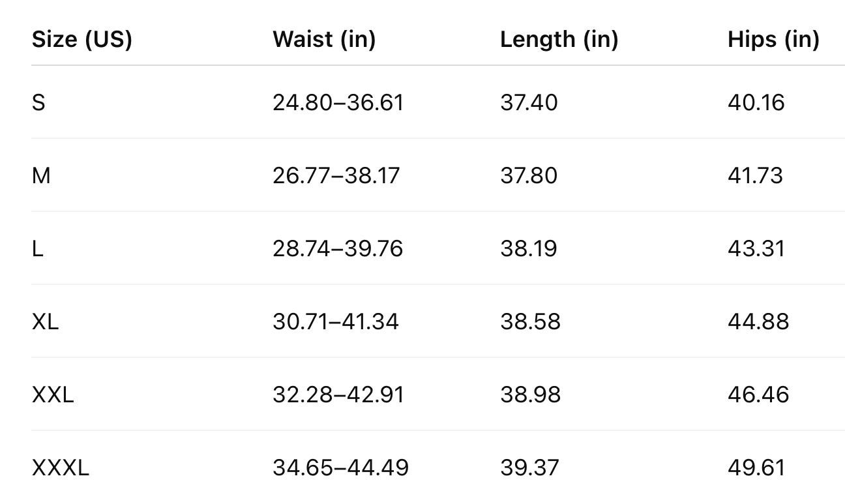Click the Length (in) column header
The height and width of the screenshot is (504, 845).
[559, 39]
